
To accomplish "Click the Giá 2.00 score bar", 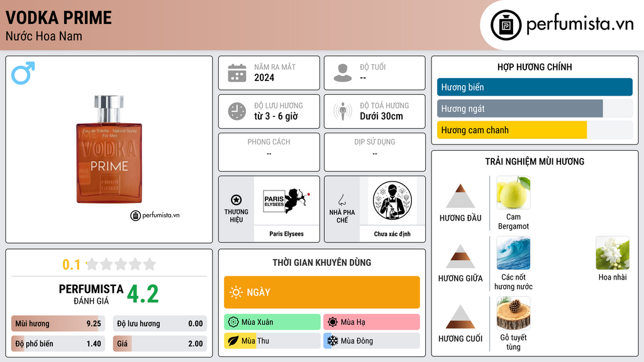I will [160, 344].
